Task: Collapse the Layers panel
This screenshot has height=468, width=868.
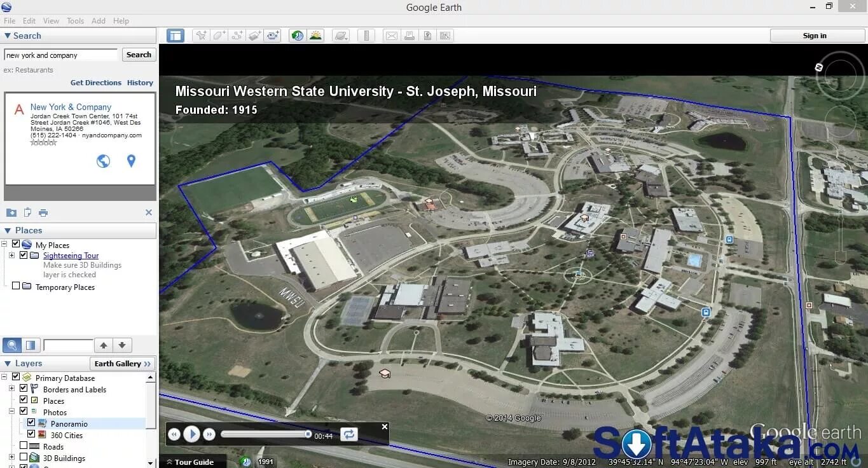Action: [x=8, y=363]
